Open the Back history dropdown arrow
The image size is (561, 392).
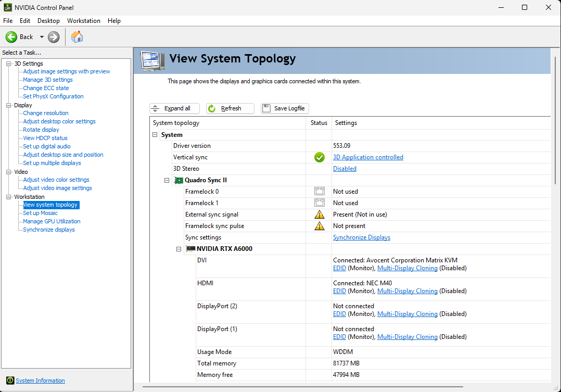(x=42, y=37)
